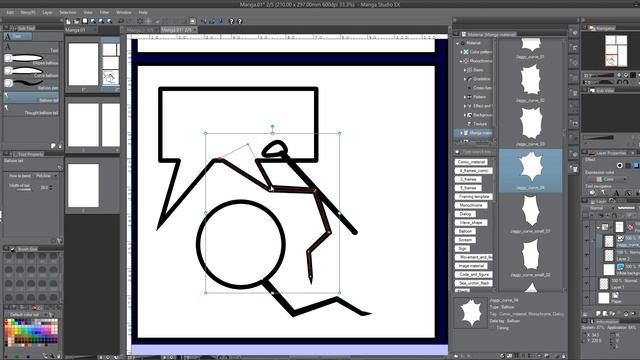Expand the Gradation material folder

coord(465,79)
